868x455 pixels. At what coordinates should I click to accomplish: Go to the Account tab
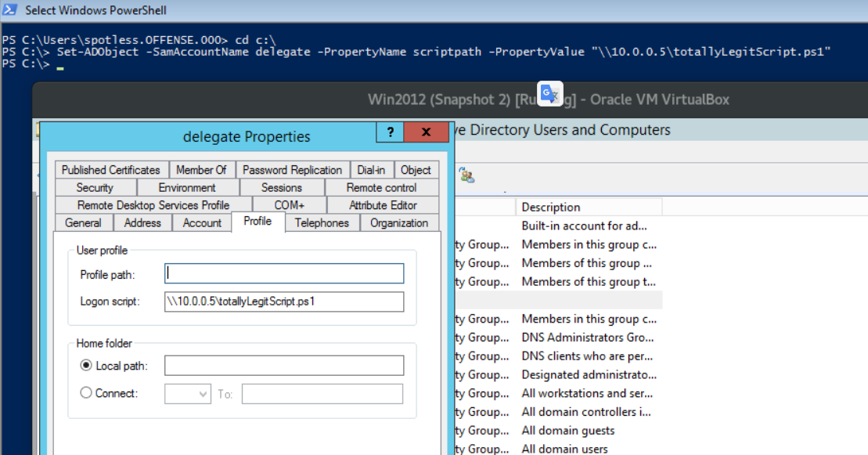coord(202,223)
